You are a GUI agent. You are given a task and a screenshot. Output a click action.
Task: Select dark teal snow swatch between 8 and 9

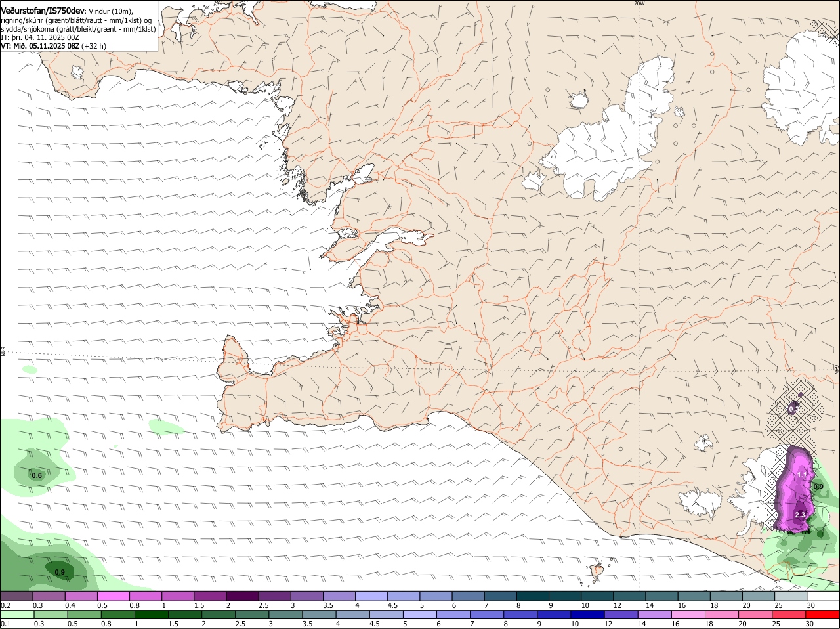(533, 596)
